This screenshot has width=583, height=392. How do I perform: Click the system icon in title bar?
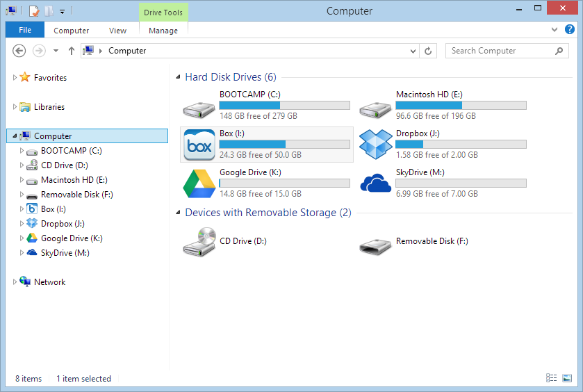tap(12, 11)
